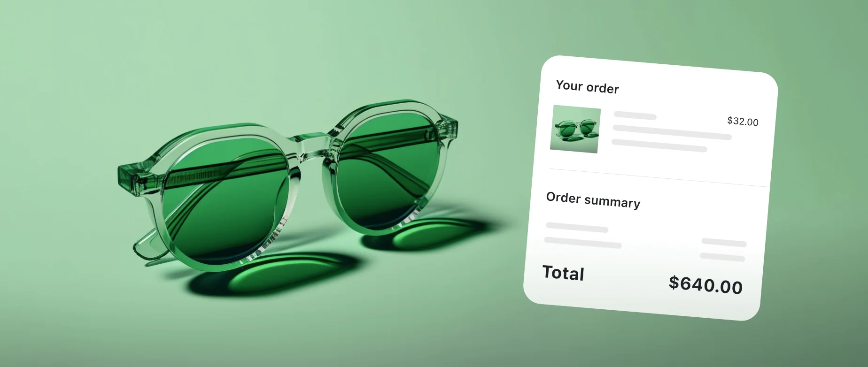Viewport: 868px width, 367px height.
Task: Select the "Your order" heading
Action: (587, 87)
